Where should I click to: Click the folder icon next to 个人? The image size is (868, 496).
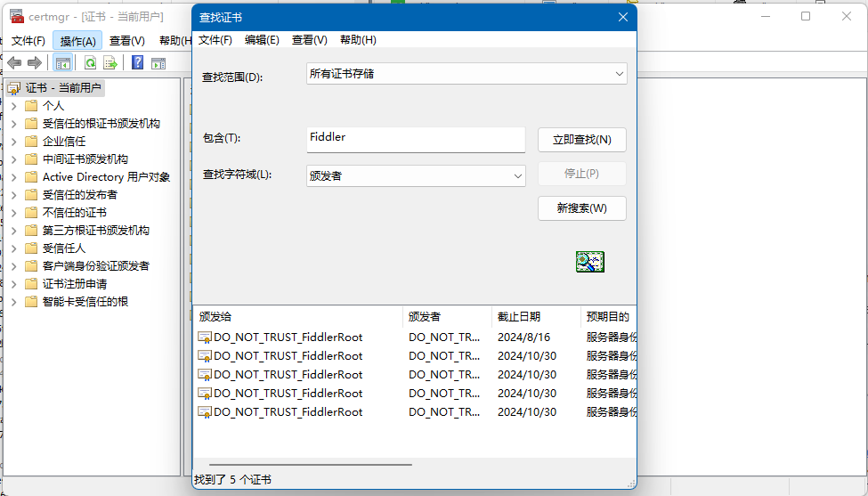coord(31,106)
